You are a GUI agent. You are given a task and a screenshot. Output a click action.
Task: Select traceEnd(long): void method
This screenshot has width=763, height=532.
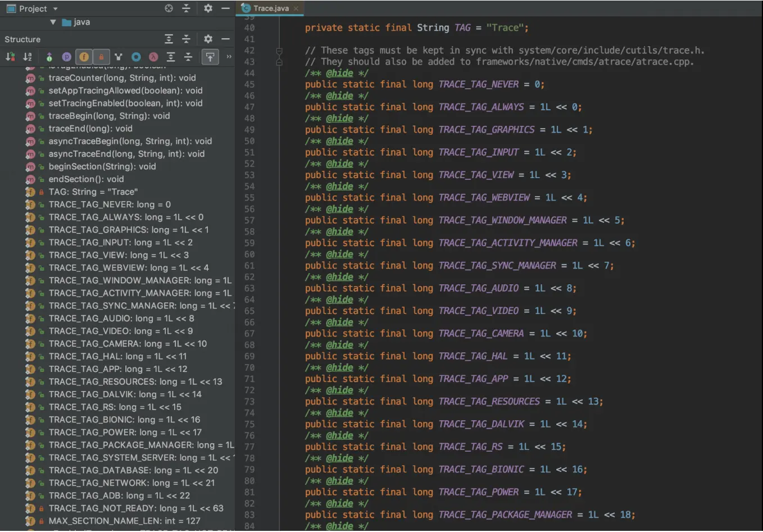pyautogui.click(x=90, y=129)
